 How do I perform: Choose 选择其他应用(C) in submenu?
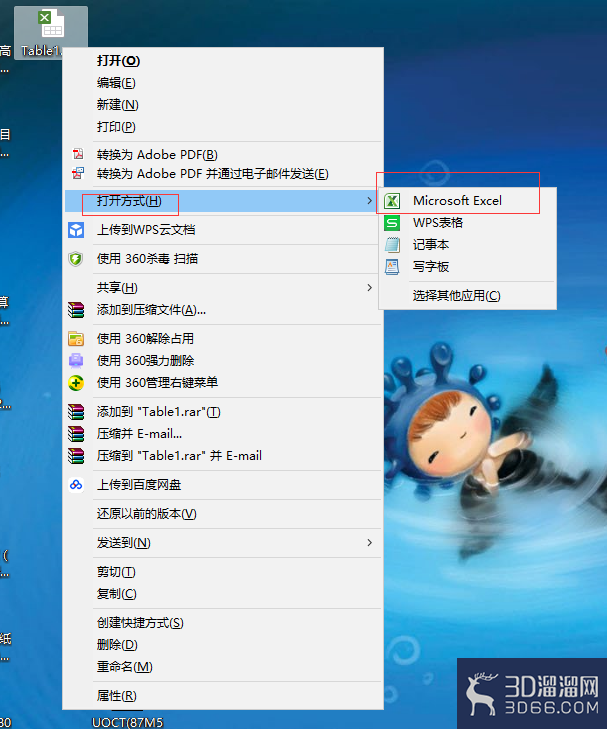click(x=468, y=296)
